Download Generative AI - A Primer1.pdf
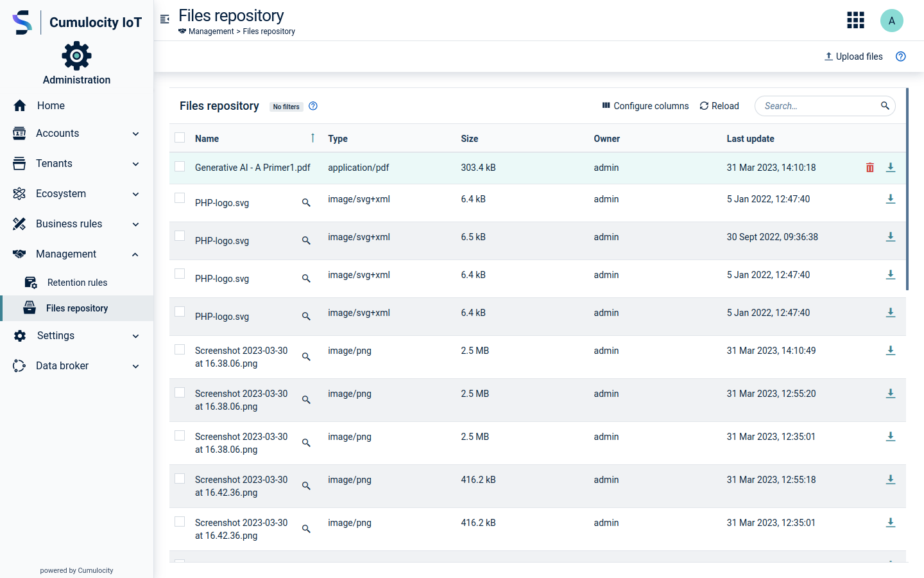 (x=891, y=168)
